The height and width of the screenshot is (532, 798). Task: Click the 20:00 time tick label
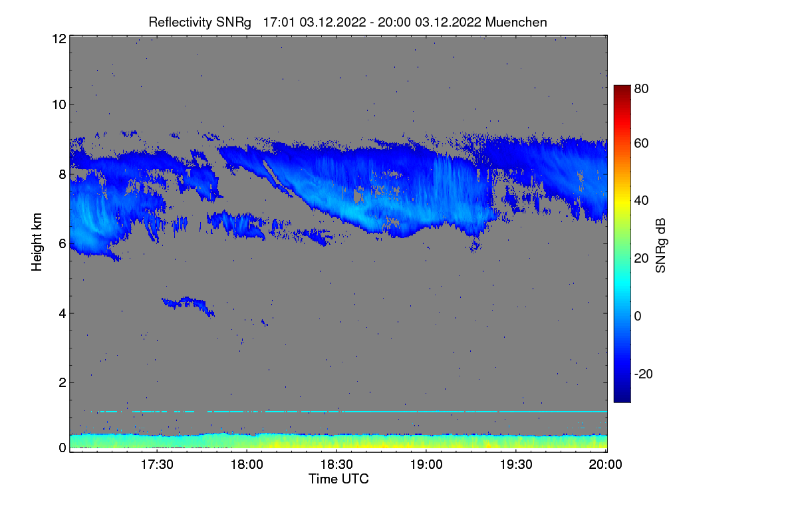point(606,465)
